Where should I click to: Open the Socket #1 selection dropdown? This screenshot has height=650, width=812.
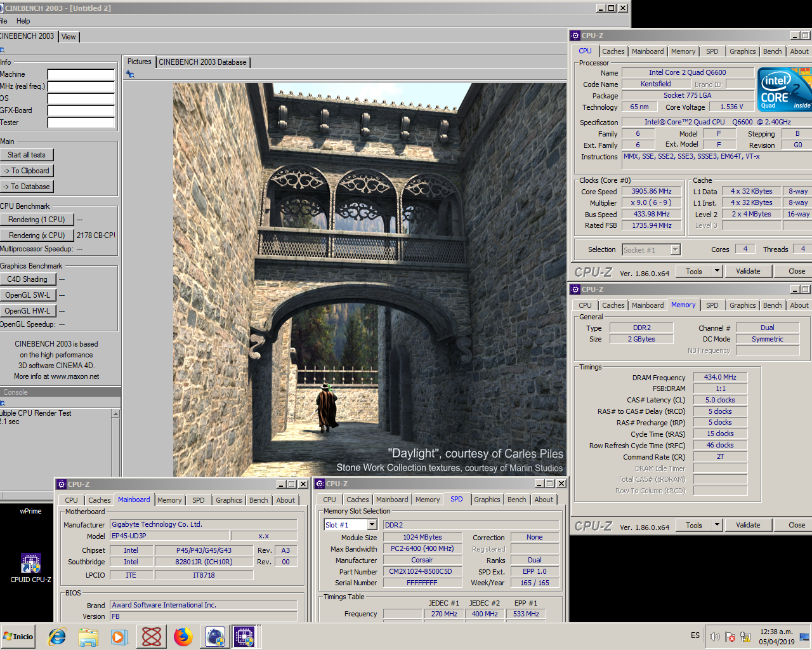[676, 249]
